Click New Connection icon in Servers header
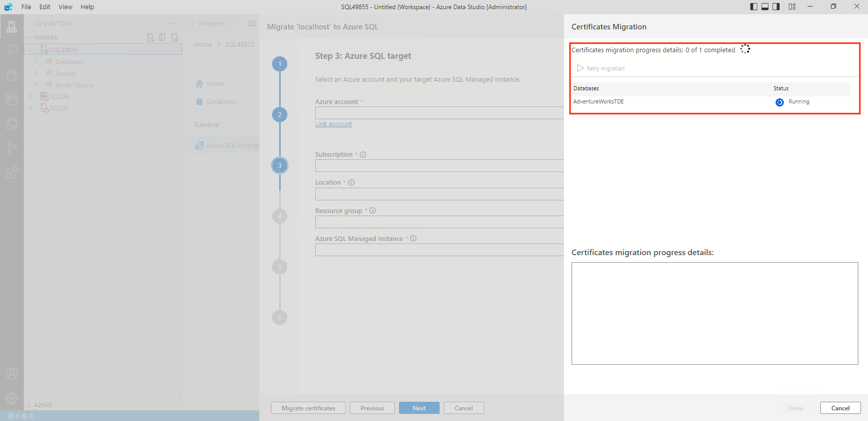Image resolution: width=868 pixels, height=421 pixels. 150,38
